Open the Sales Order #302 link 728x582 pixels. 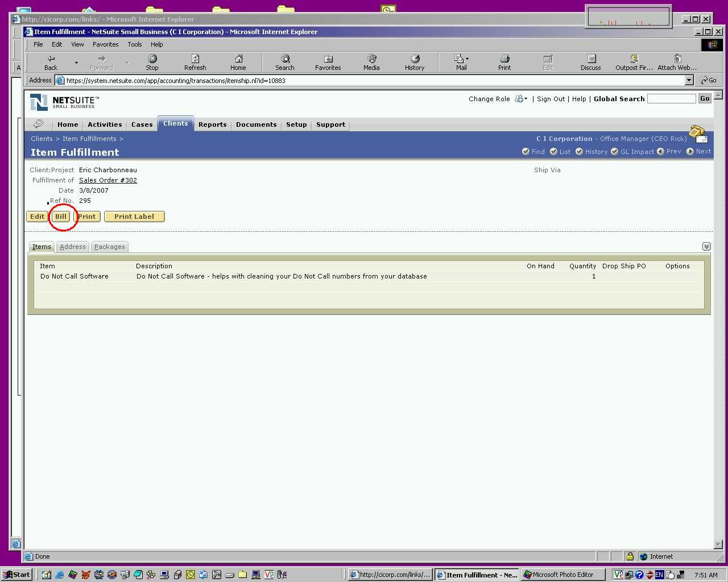pos(108,180)
